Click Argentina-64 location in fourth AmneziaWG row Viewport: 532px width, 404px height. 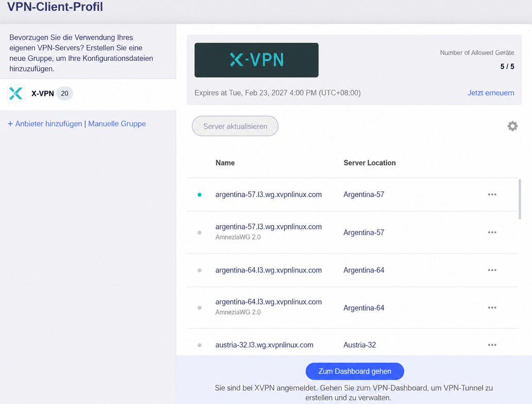[364, 308]
